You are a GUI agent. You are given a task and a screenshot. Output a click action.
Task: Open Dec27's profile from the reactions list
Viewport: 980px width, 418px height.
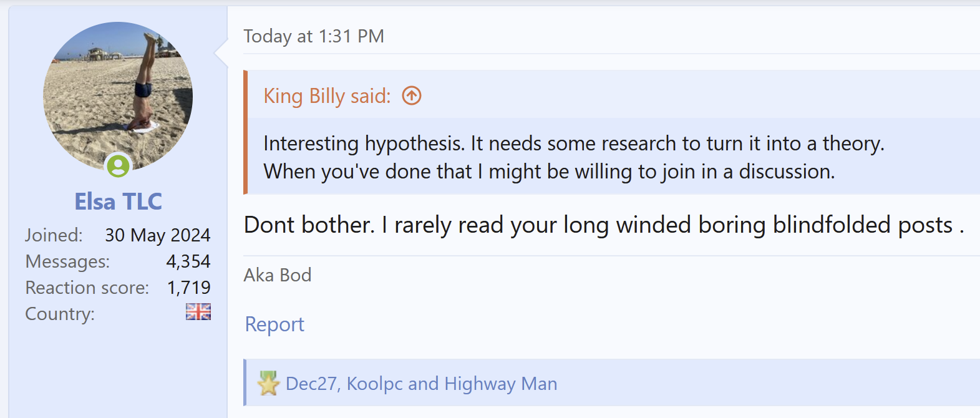(x=311, y=383)
